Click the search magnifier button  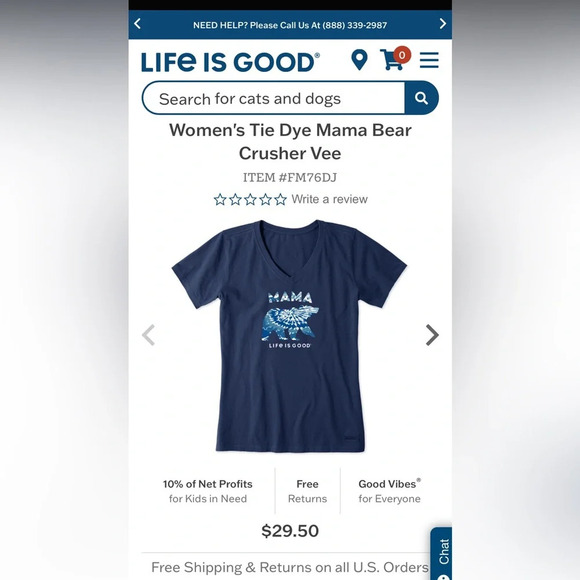coord(421,98)
